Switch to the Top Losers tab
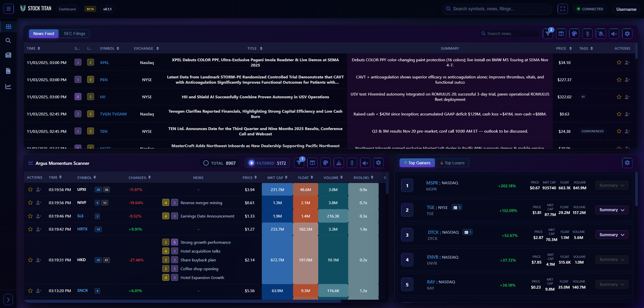Image resolution: width=644 pixels, height=308 pixels. [452, 163]
